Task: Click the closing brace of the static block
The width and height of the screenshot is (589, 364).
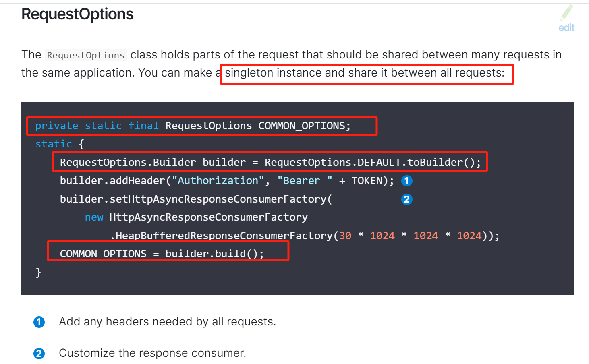Action: [x=38, y=273]
